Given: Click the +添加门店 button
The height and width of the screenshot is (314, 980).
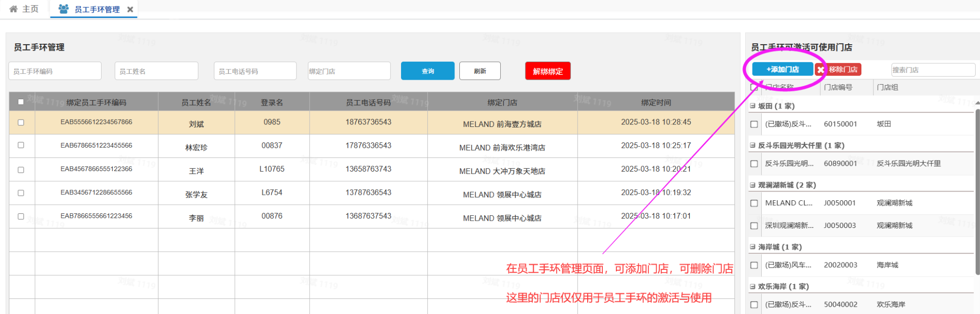Looking at the screenshot, I should pos(782,70).
